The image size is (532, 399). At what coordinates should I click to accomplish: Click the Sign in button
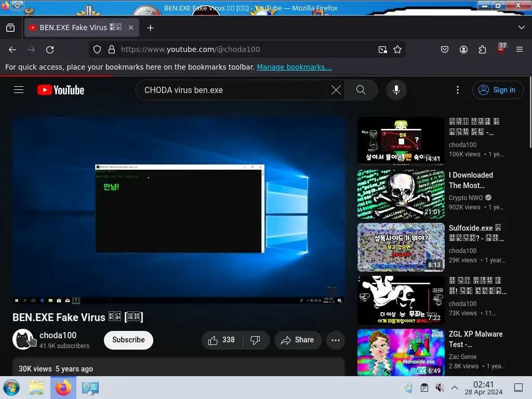(x=497, y=90)
